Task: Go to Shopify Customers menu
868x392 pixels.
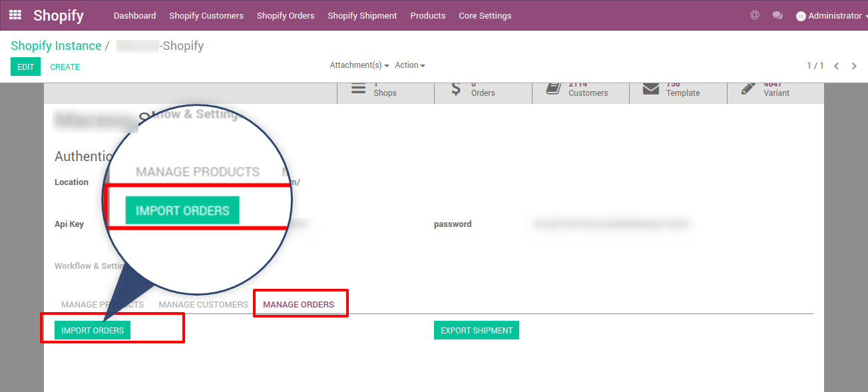Action: point(206,15)
